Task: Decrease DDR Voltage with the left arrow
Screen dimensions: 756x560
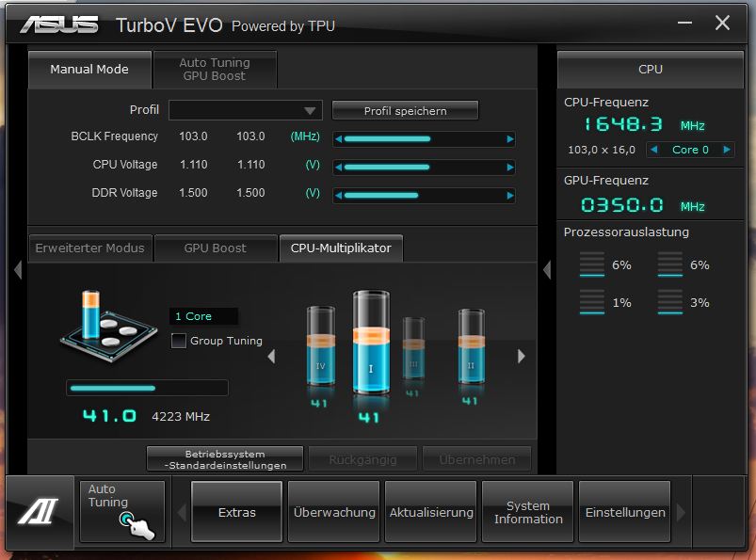Action: pos(339,195)
